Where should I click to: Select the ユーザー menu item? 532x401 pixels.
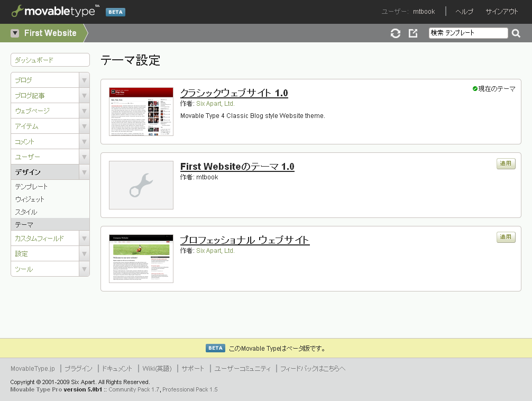click(x=45, y=157)
